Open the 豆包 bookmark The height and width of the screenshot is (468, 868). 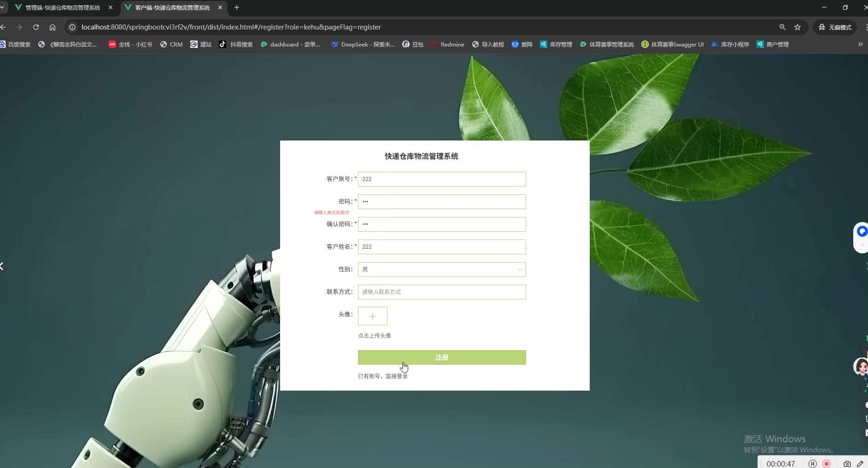(413, 44)
